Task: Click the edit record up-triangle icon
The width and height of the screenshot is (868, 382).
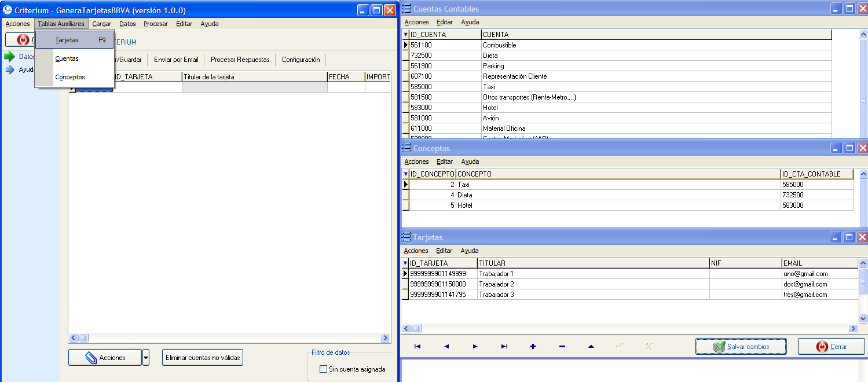Action: coord(591,346)
